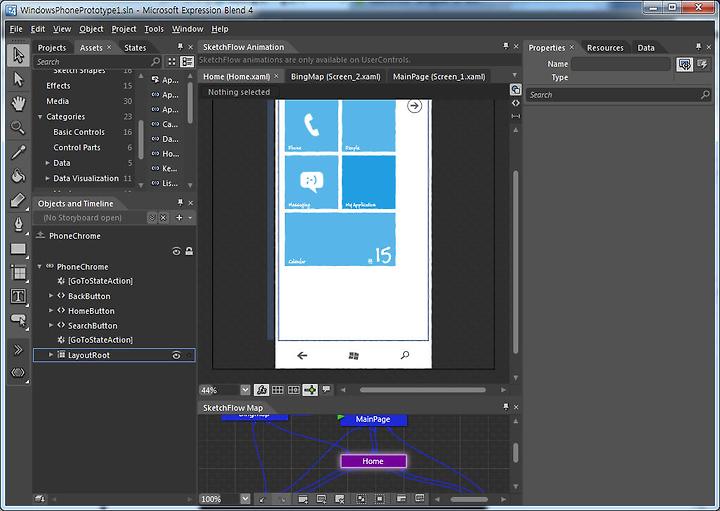The width and height of the screenshot is (720, 511).
Task: Open SketchFlow Map zoom 100% dropdown
Action: click(245, 499)
